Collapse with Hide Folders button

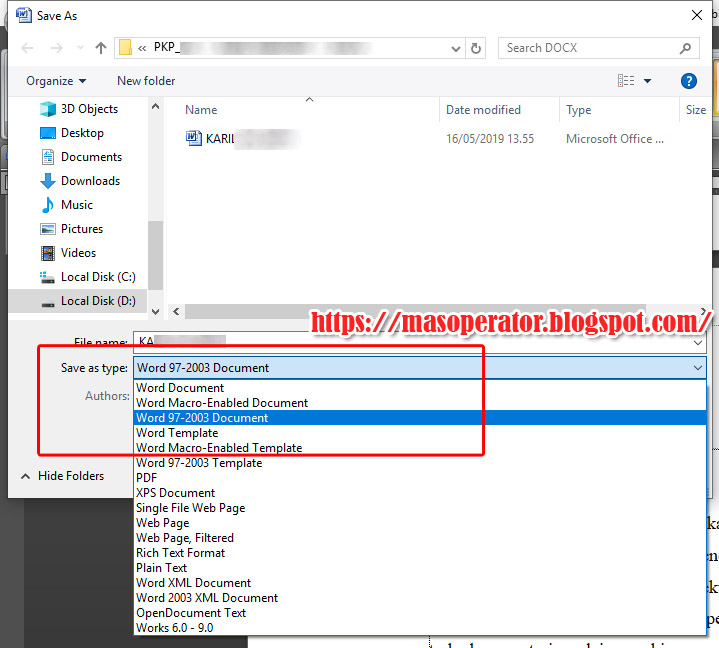[63, 476]
